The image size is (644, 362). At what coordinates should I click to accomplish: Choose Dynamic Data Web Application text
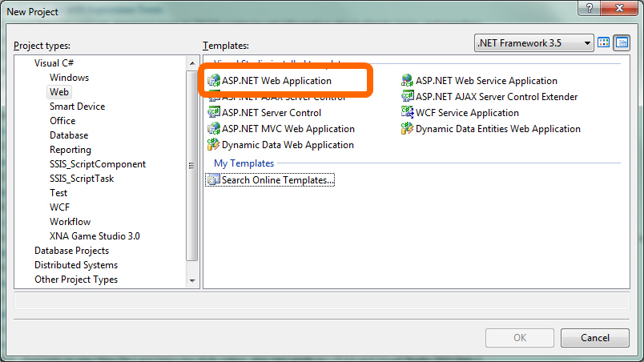[x=288, y=144]
